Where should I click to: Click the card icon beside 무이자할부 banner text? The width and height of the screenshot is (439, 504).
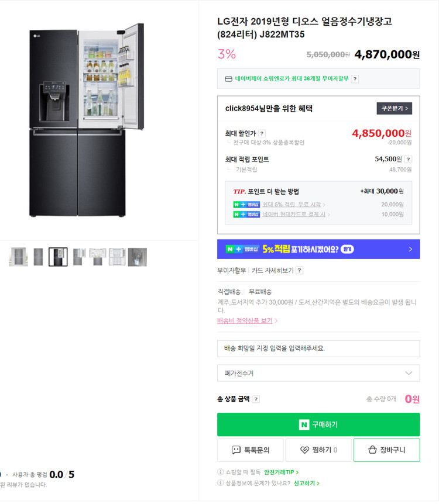coord(228,78)
